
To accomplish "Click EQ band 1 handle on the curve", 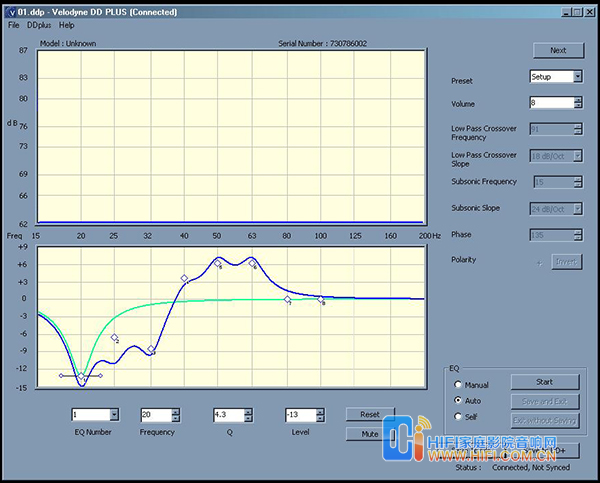I will [82, 376].
